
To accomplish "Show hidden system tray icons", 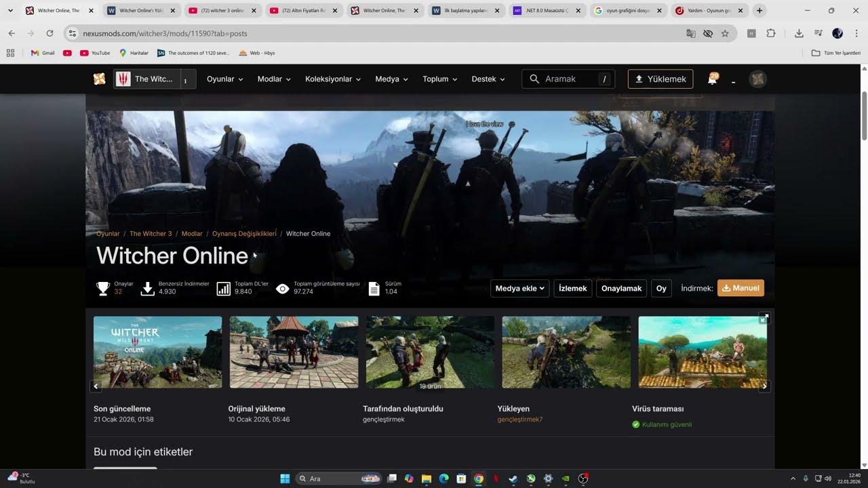I will click(x=793, y=479).
